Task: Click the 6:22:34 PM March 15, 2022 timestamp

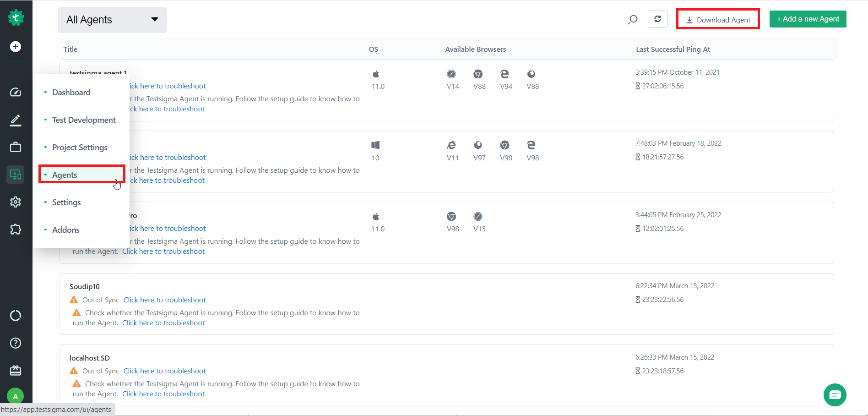Action: point(675,285)
